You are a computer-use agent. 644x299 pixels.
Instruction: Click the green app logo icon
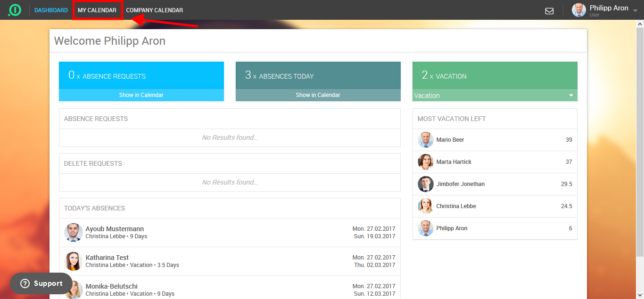tap(15, 10)
